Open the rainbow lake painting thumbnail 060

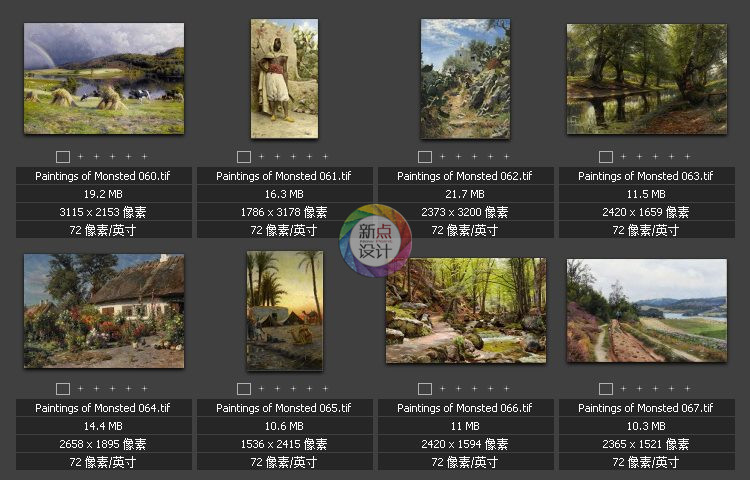pyautogui.click(x=104, y=78)
